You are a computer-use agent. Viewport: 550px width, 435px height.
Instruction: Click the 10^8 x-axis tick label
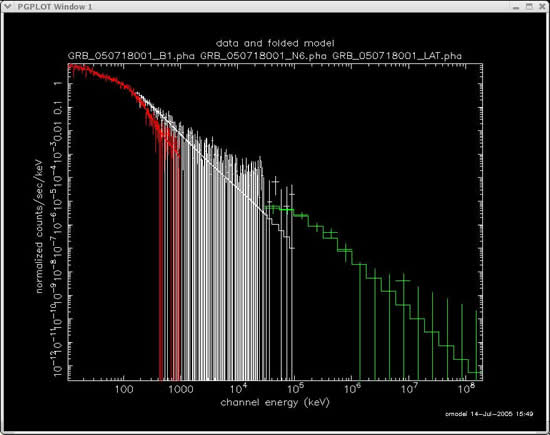[x=465, y=388]
